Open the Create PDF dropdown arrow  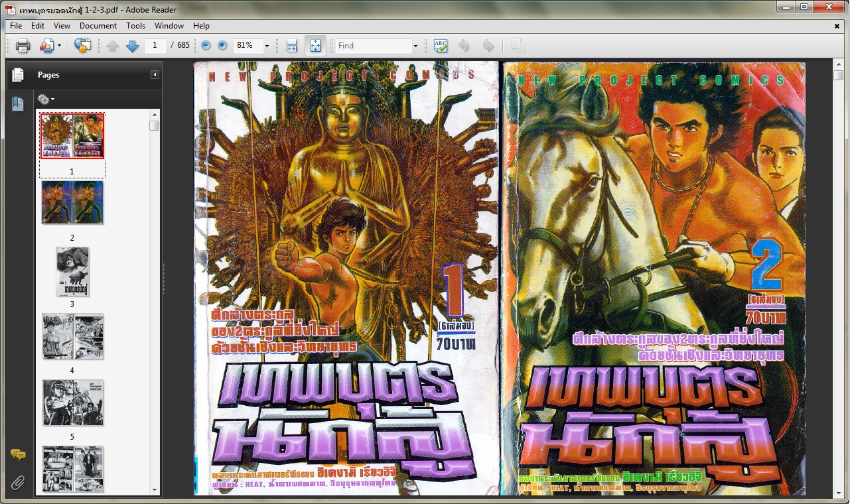click(x=59, y=46)
